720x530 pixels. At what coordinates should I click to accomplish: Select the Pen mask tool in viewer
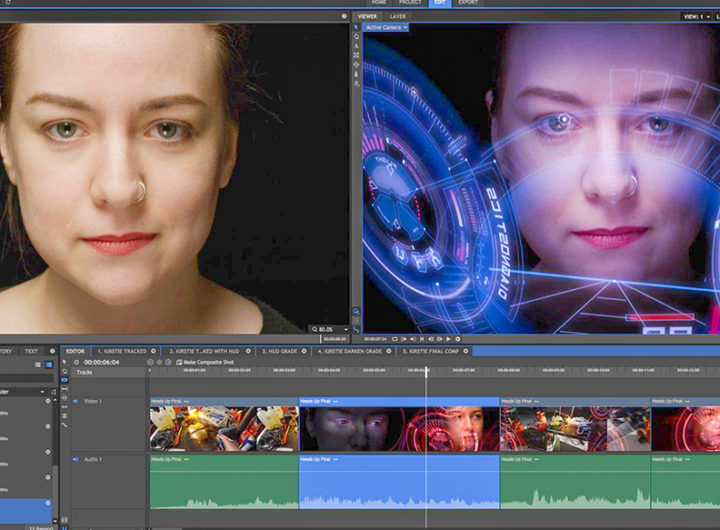356,74
